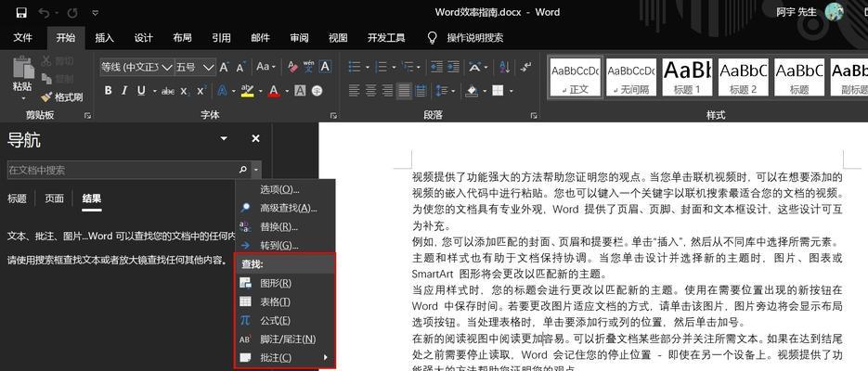Find 公式(E) from search menu
The image size is (868, 371).
[285, 321]
